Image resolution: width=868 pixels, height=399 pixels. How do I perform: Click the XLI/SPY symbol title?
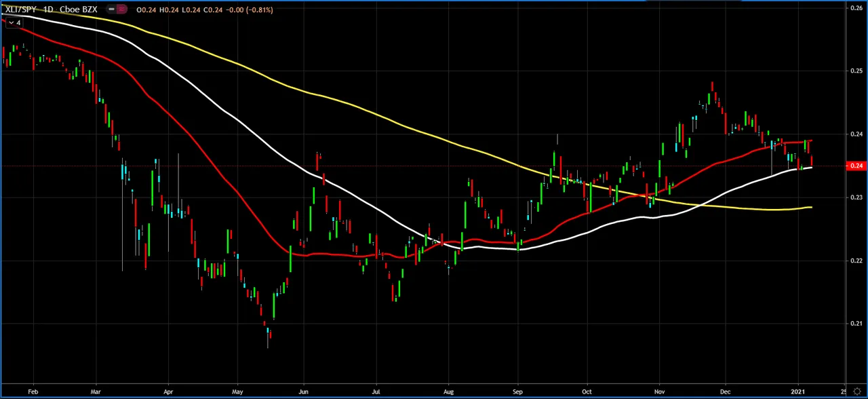(21, 9)
